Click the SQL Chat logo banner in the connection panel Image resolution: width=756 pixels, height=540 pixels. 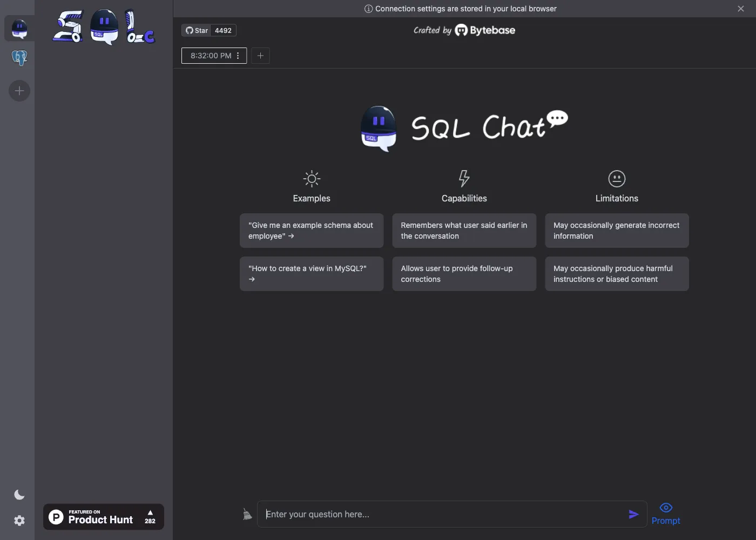tap(104, 27)
